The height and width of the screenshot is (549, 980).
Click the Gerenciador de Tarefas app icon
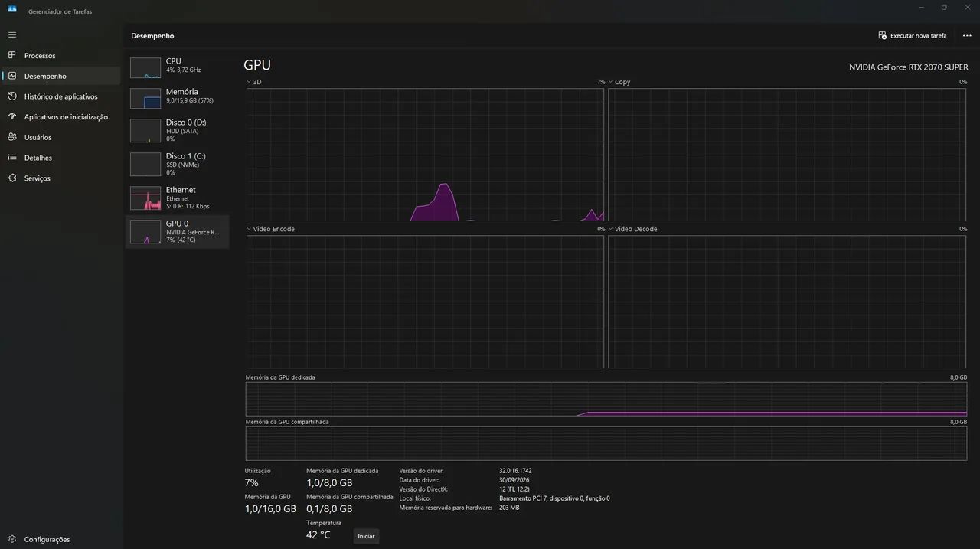point(12,9)
